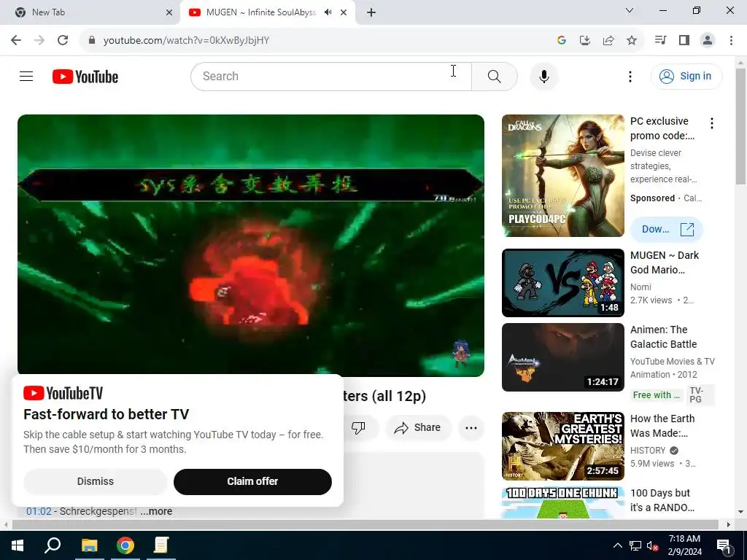Open Chrome profile avatar
Screen dimensions: 747x560
pos(708,40)
